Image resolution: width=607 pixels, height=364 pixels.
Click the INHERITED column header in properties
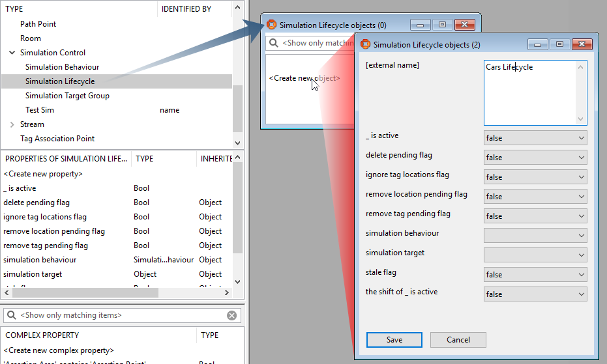coord(215,159)
